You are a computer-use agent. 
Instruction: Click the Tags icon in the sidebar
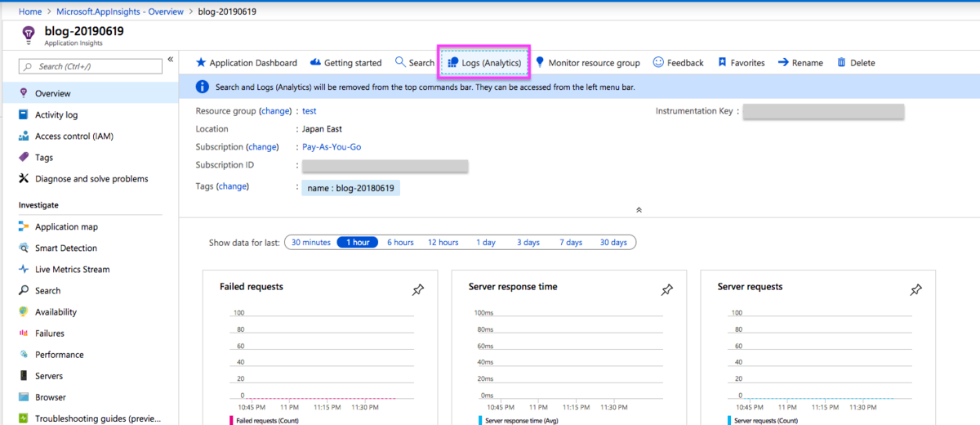[24, 157]
